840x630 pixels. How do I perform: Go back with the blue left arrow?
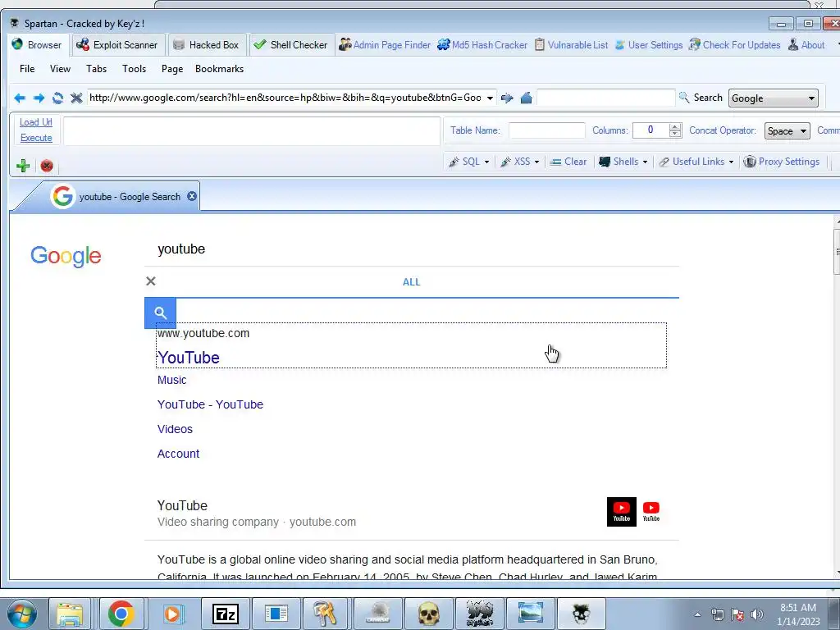(20, 98)
